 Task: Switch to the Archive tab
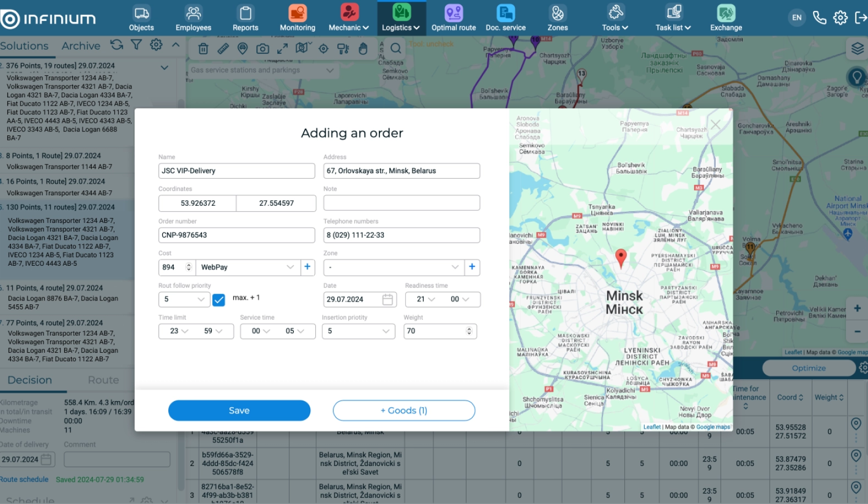pyautogui.click(x=81, y=46)
